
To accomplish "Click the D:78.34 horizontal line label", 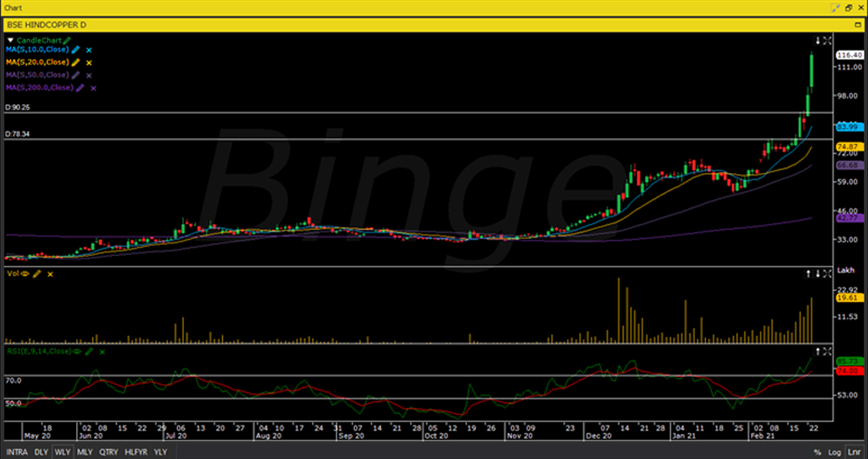I will click(18, 134).
